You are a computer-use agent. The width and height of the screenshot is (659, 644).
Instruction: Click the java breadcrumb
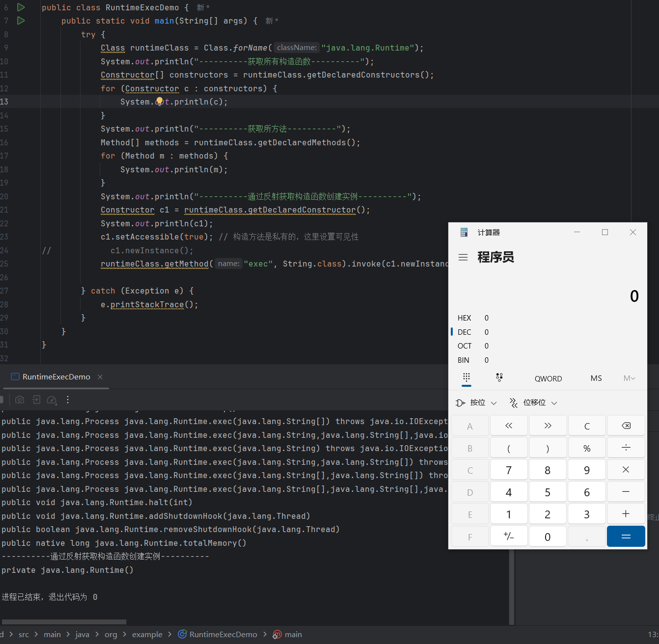(82, 634)
